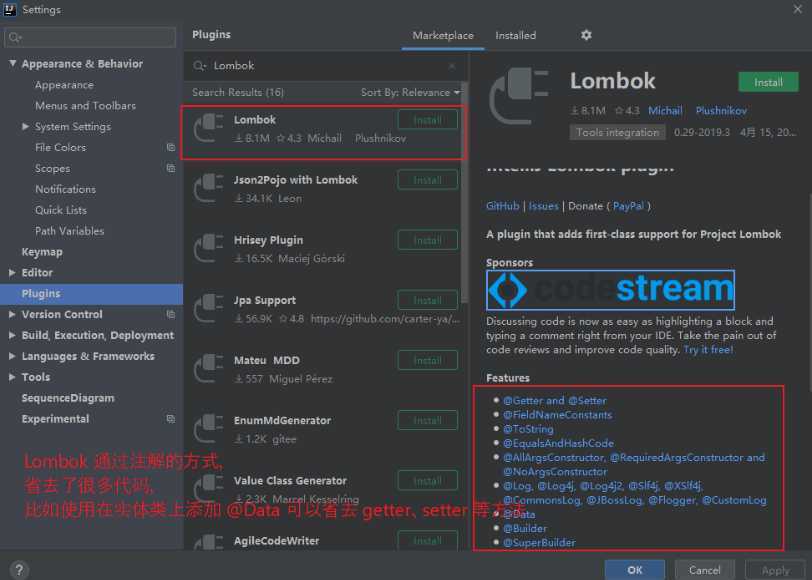Image resolution: width=812 pixels, height=580 pixels.
Task: Click the search magnifier in settings search box
Action: pyautogui.click(x=14, y=37)
